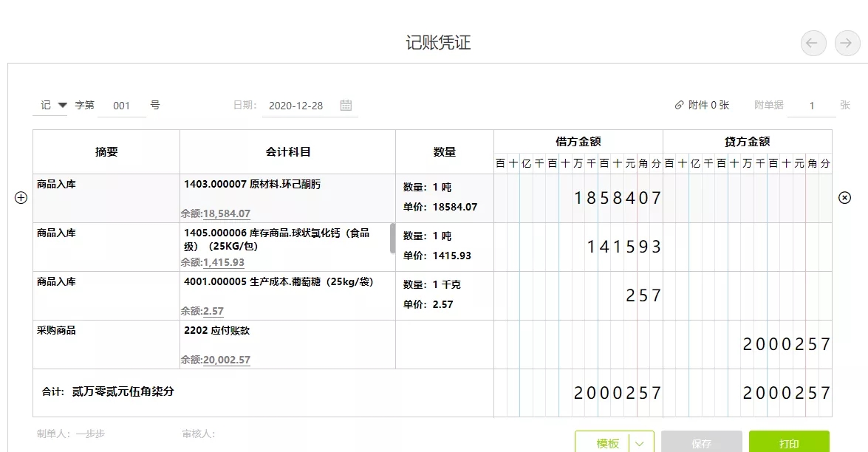Click the grey 保存 save button

[701, 442]
